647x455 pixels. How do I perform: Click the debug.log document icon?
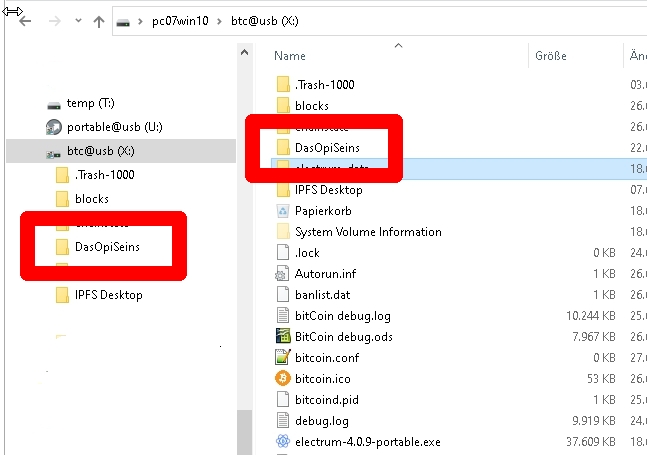pyautogui.click(x=283, y=420)
